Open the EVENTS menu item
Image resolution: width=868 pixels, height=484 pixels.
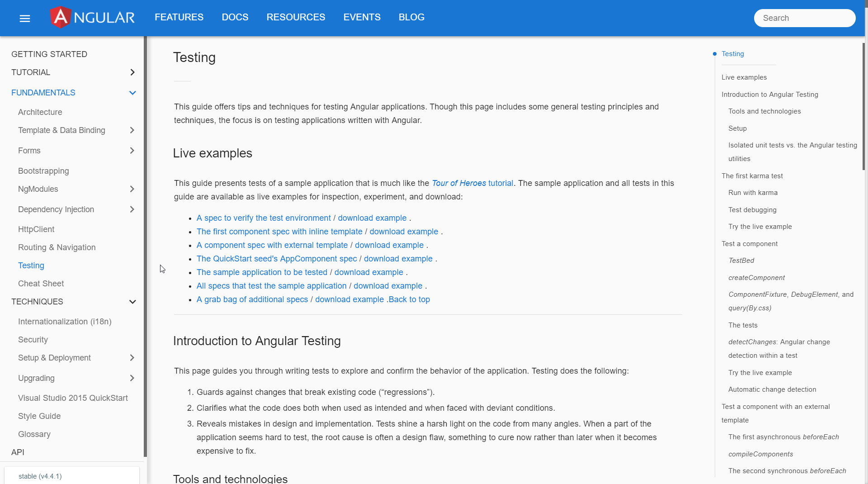point(362,17)
